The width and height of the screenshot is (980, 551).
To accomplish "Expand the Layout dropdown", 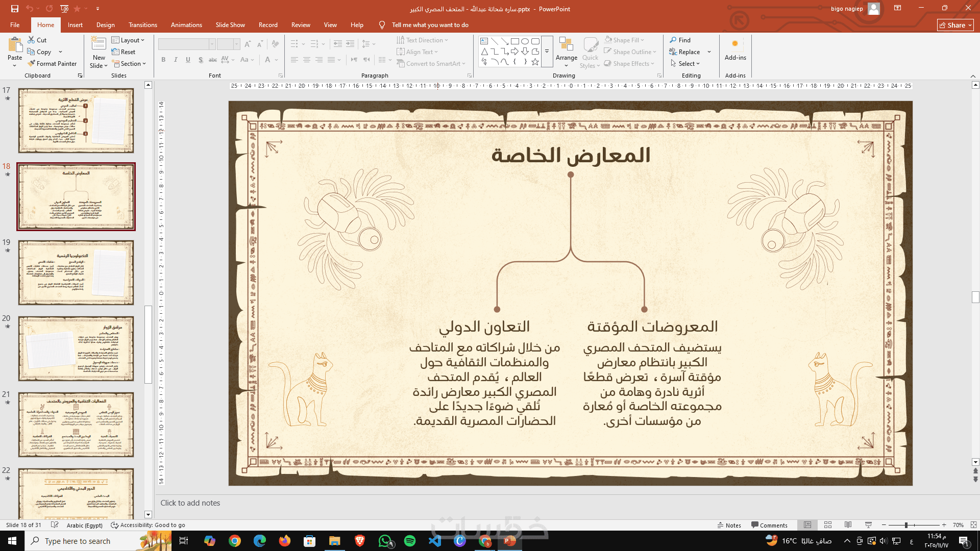I will (128, 40).
